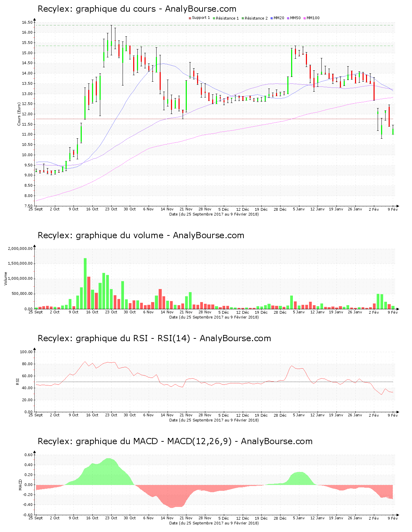Click '2 Fév' on the MACD chart axis
This screenshot has height=532, width=412.
tap(374, 518)
